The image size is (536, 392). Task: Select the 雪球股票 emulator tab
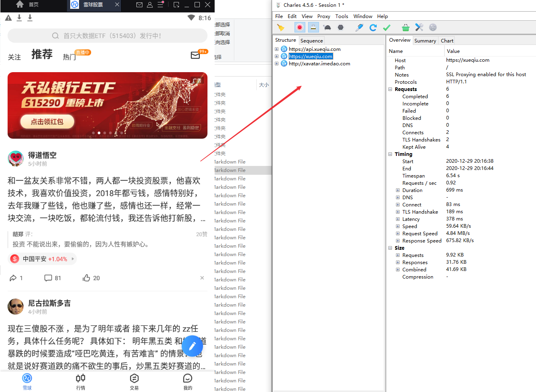point(93,5)
